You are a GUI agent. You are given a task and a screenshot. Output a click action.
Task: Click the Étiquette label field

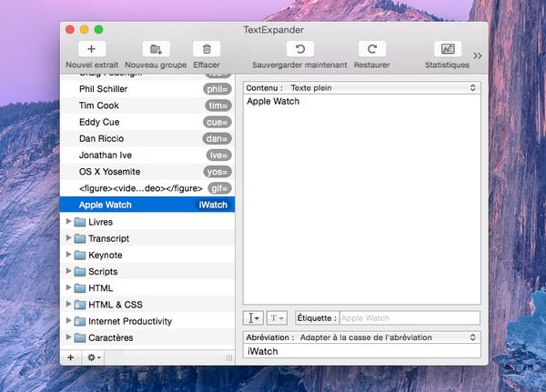click(x=409, y=317)
